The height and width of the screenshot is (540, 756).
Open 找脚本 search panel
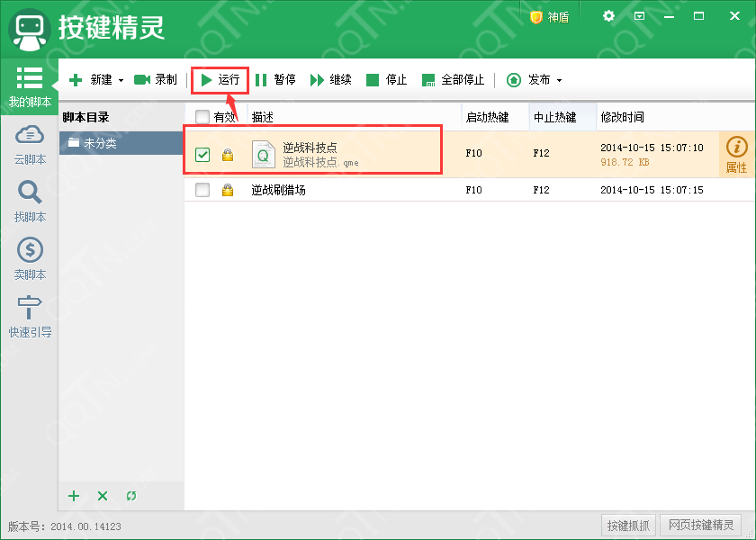click(30, 198)
